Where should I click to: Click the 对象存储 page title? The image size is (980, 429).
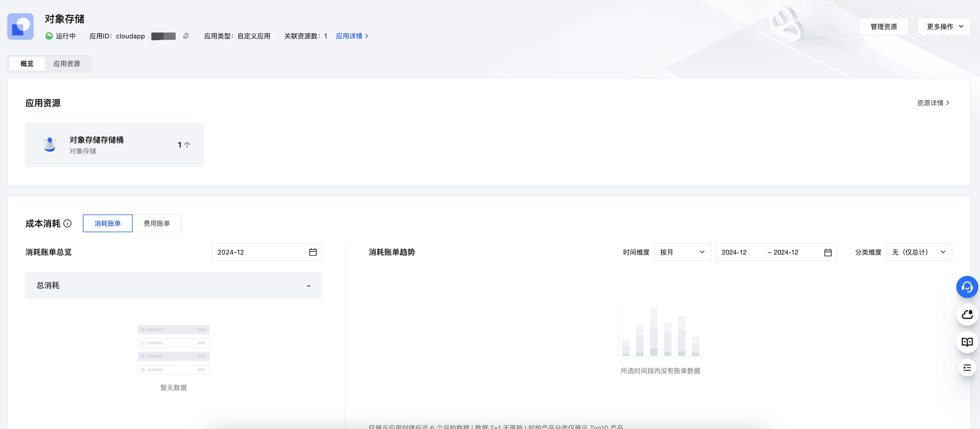65,19
